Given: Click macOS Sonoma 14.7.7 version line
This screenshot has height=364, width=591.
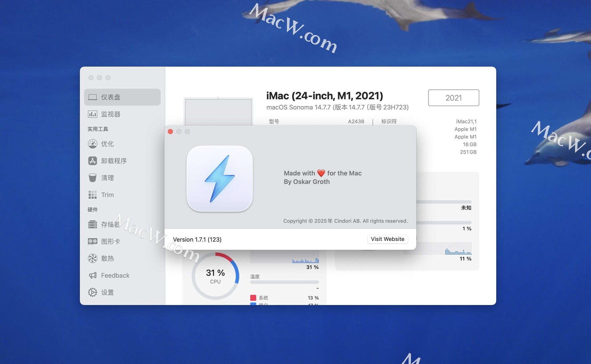Looking at the screenshot, I should (337, 107).
